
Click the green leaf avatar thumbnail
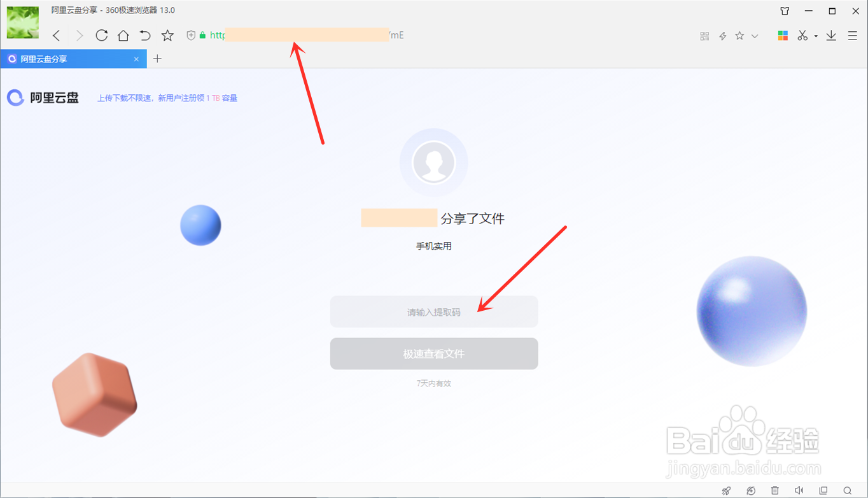pos(22,22)
